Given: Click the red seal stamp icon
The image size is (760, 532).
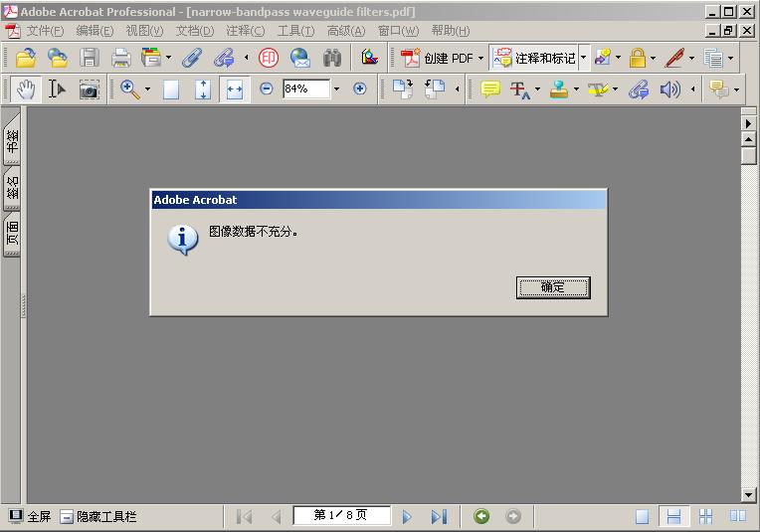Looking at the screenshot, I should point(268,58).
